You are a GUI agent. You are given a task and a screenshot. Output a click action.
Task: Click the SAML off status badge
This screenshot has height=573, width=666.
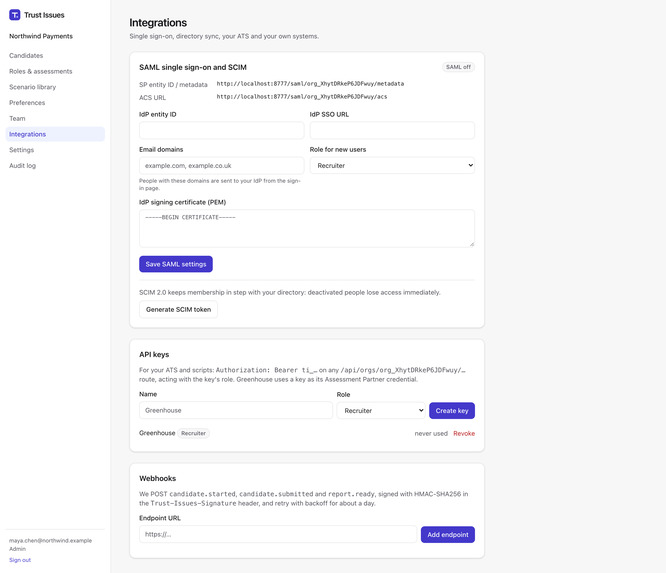point(458,67)
